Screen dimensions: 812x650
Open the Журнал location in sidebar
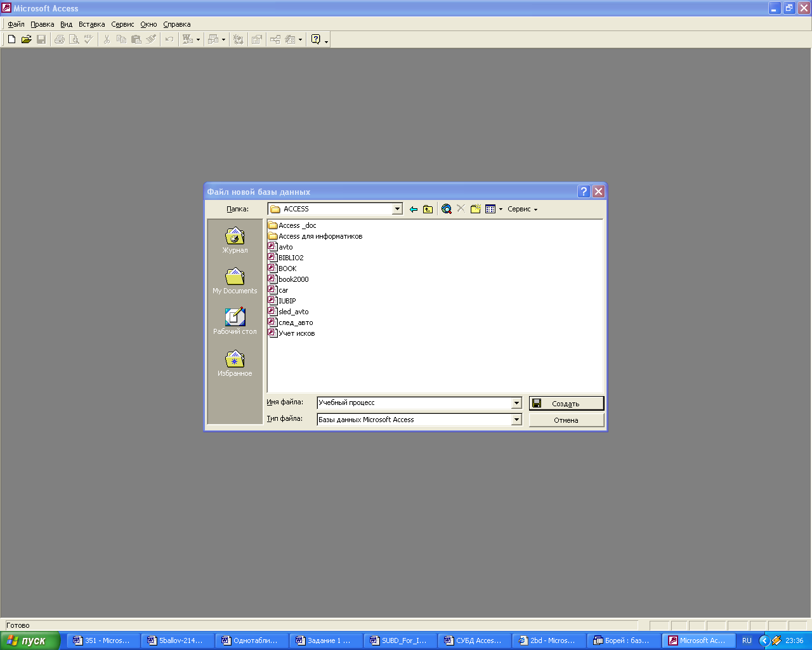click(235, 241)
